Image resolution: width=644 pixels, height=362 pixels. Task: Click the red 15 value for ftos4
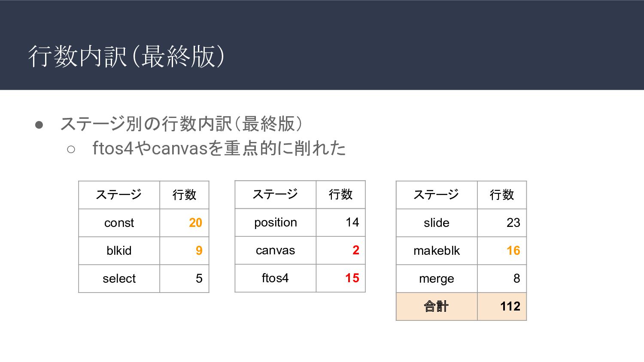[x=352, y=278]
